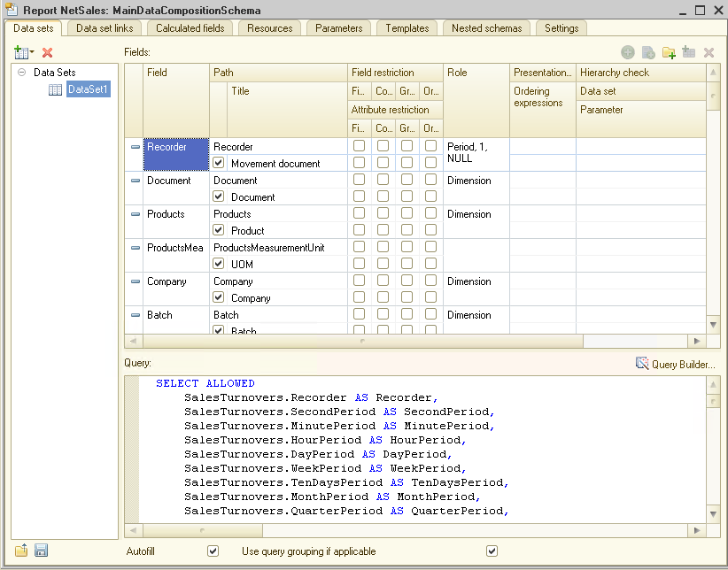Open the Resources tab

click(x=270, y=28)
